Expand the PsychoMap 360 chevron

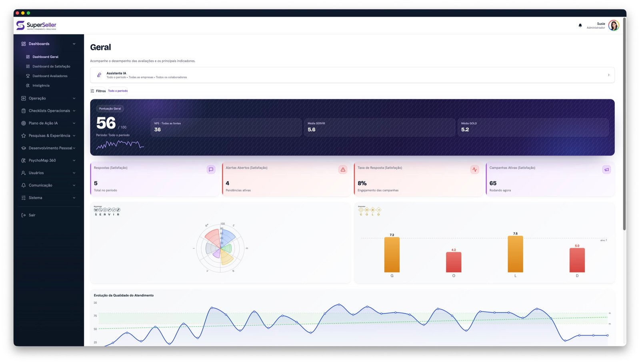pos(74,160)
